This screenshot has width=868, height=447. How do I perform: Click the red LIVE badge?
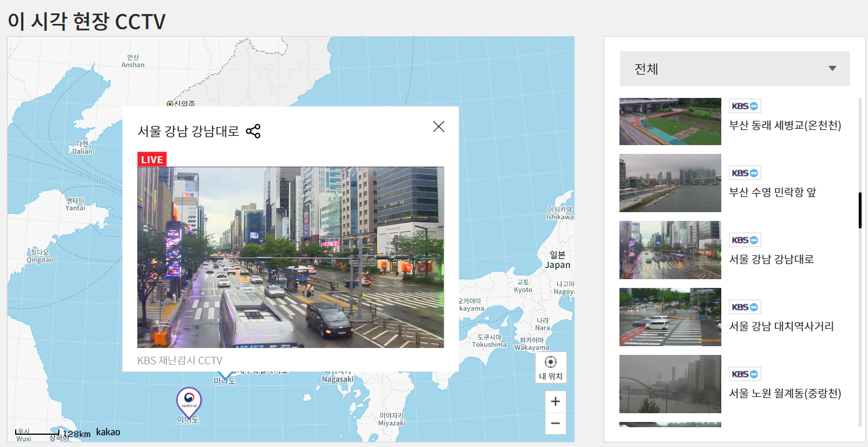pyautogui.click(x=152, y=159)
